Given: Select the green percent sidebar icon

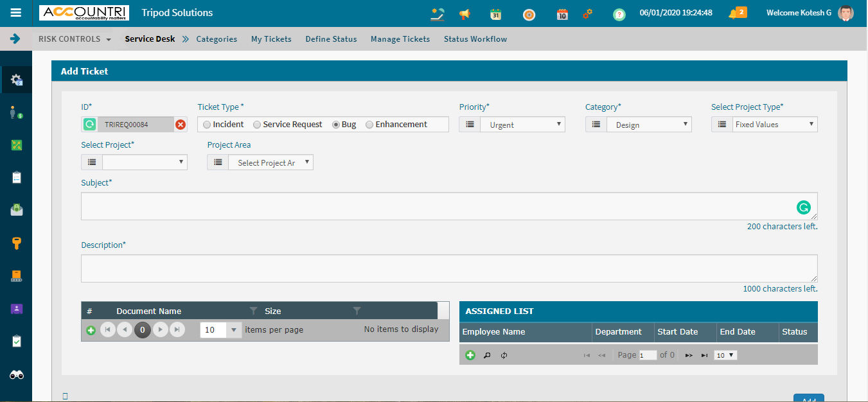Looking at the screenshot, I should [17, 145].
